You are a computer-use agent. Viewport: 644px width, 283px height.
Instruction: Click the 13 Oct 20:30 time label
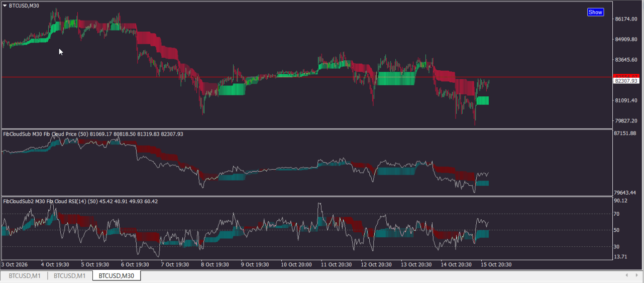click(416, 264)
